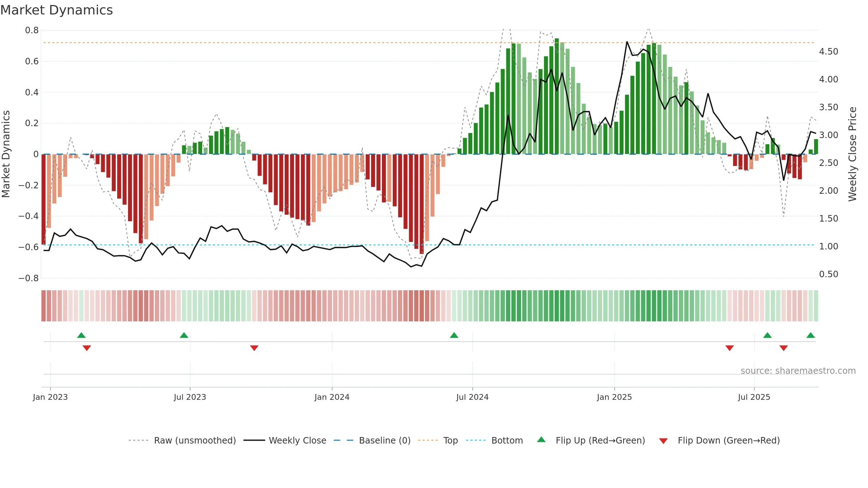The width and height of the screenshot is (868, 488).
Task: Click the 3.00 price tick on right axis
Action: [x=829, y=135]
